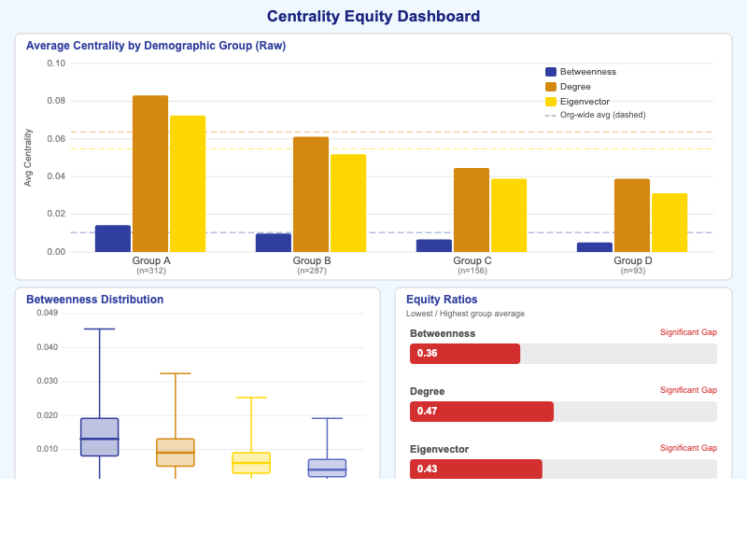Click the Eigenvector equity ratio bar showing 0.43
The image size is (747, 560).
[x=476, y=469]
